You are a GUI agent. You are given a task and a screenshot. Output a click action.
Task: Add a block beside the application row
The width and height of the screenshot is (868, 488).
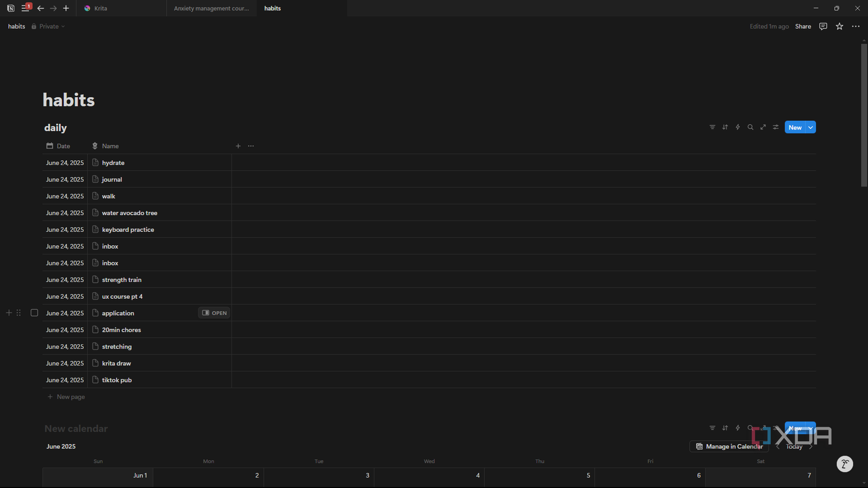click(9, 313)
